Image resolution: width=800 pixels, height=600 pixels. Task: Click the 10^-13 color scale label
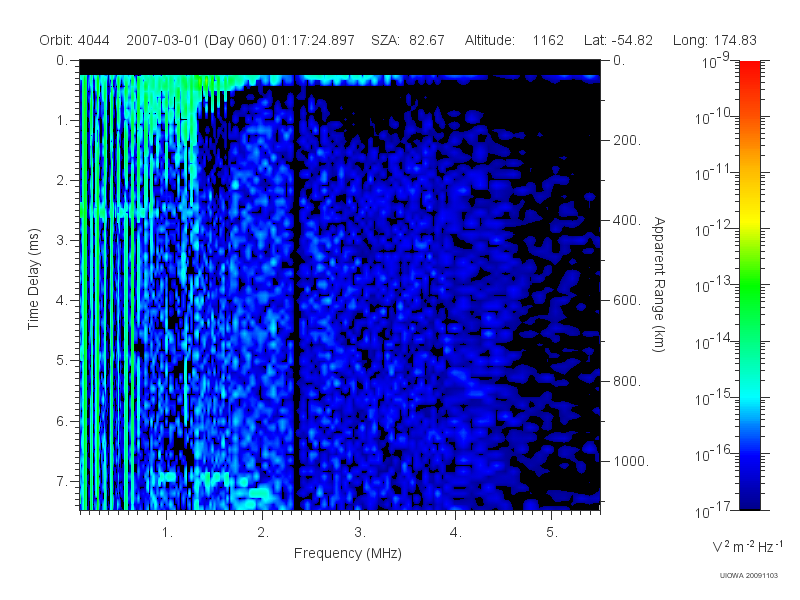(713, 284)
